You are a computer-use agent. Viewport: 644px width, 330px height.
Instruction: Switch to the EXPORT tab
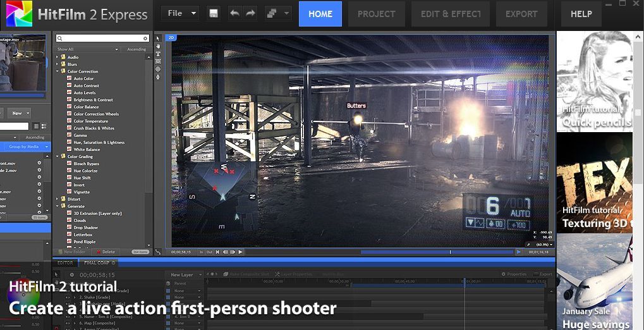coord(521,14)
